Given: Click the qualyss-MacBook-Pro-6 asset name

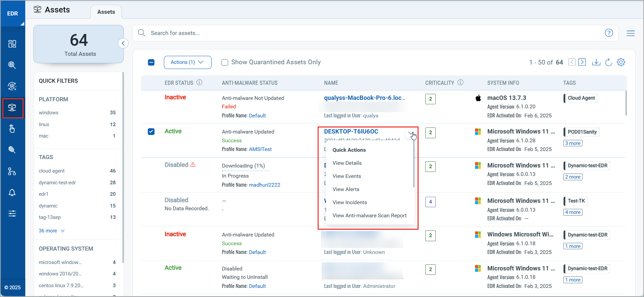Looking at the screenshot, I should (x=364, y=98).
